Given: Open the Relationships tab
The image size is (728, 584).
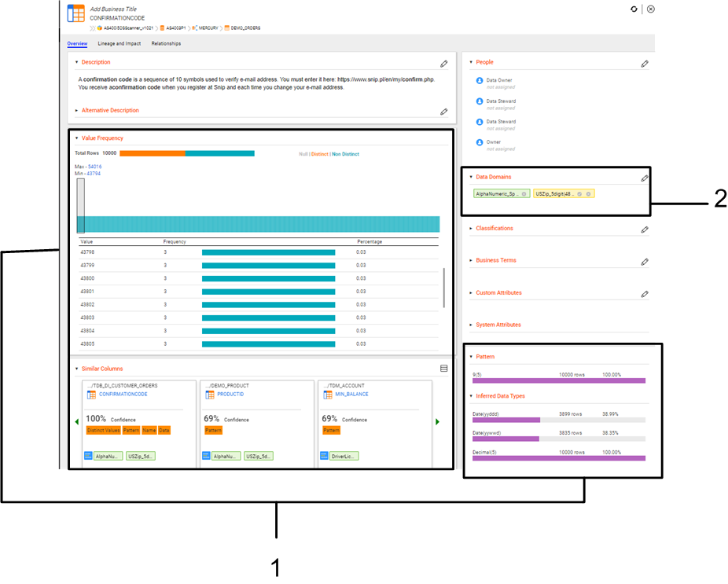Looking at the screenshot, I should pyautogui.click(x=166, y=44).
